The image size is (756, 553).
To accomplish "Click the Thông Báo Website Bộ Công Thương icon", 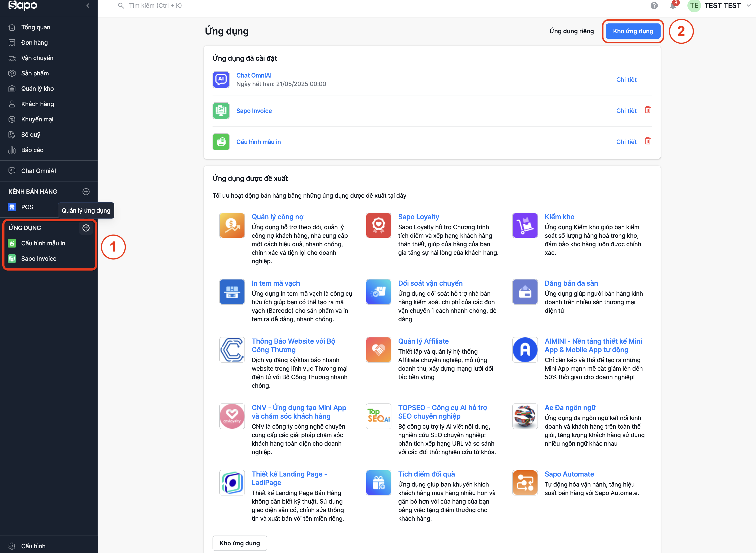I will (x=232, y=350).
